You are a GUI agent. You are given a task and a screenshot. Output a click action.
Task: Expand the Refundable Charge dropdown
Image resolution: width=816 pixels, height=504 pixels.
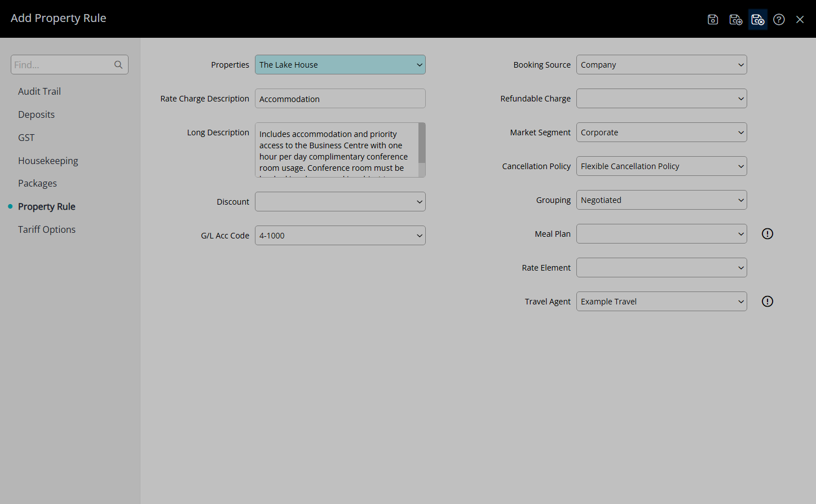tap(661, 99)
